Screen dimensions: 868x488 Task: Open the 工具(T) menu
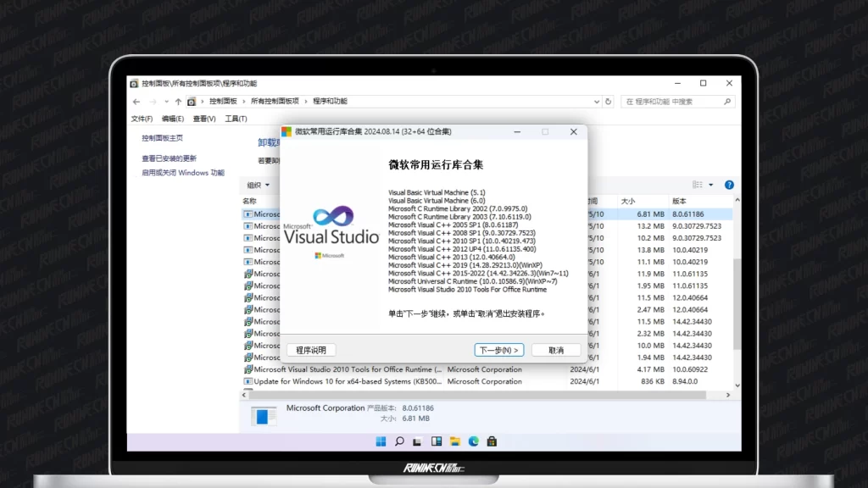coord(236,119)
